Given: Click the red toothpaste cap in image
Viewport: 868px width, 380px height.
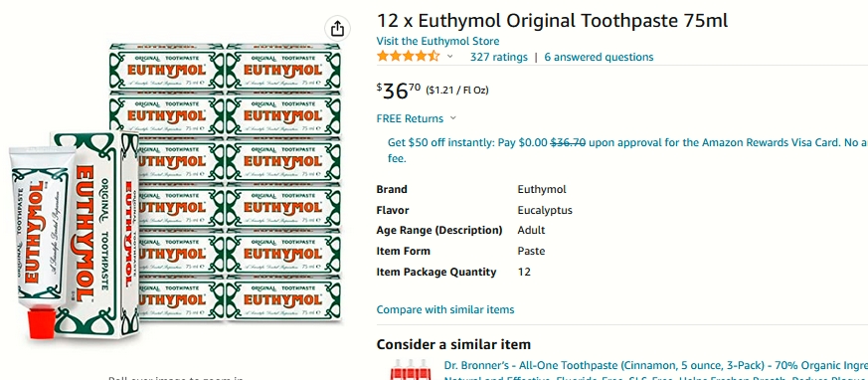Looking at the screenshot, I should pos(41,322).
